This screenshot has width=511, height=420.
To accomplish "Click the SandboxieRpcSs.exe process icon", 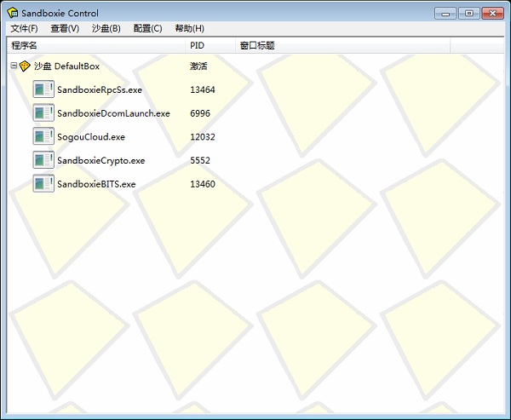I will click(x=43, y=89).
